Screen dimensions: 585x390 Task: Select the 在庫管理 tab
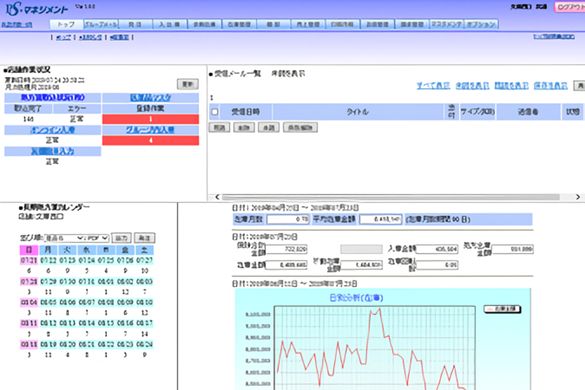click(x=239, y=24)
